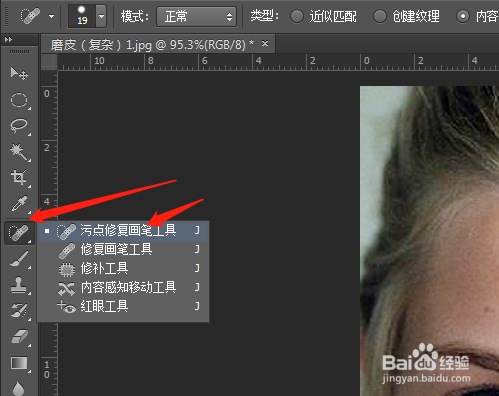This screenshot has height=396, width=499.
Task: Click the Spot Healing Brush toolbar icon
Action: (19, 232)
